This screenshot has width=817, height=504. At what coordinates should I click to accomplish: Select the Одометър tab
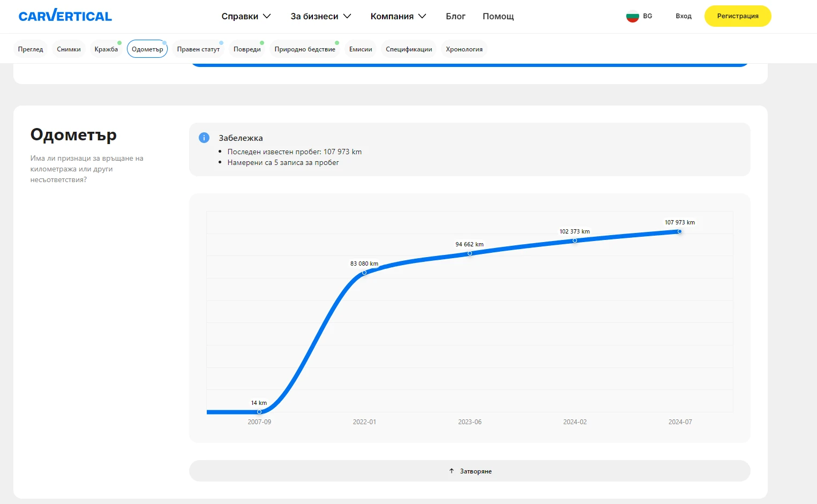point(147,49)
